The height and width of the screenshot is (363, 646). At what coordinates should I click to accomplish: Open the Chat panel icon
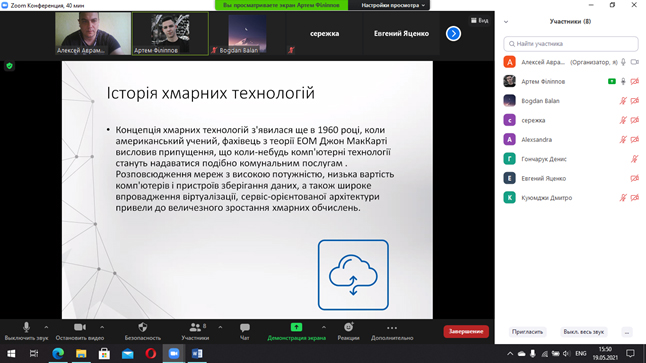[245, 328]
